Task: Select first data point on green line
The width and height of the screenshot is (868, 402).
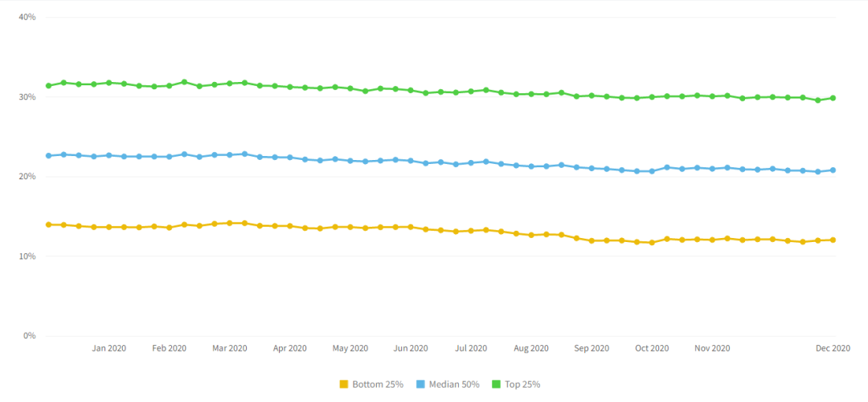Action: tap(48, 86)
